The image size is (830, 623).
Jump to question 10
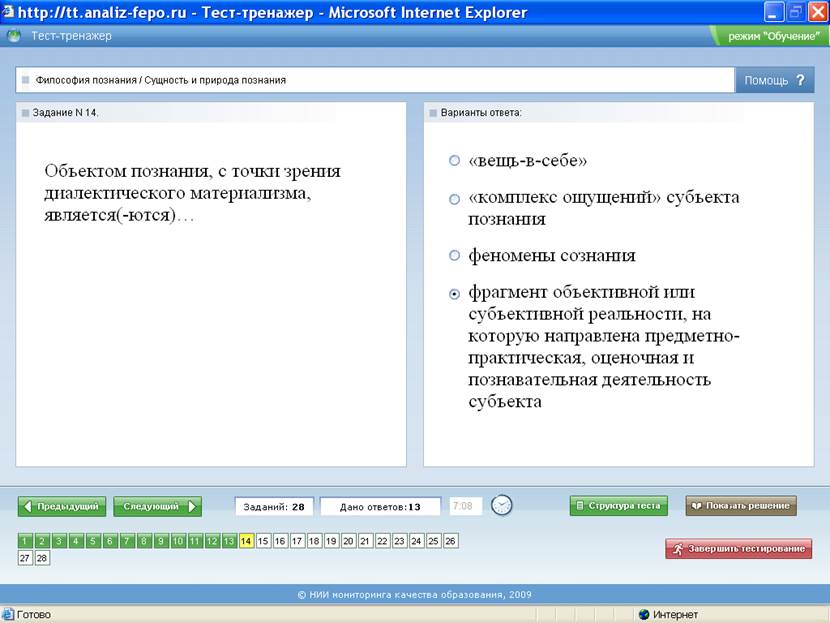[x=178, y=541]
